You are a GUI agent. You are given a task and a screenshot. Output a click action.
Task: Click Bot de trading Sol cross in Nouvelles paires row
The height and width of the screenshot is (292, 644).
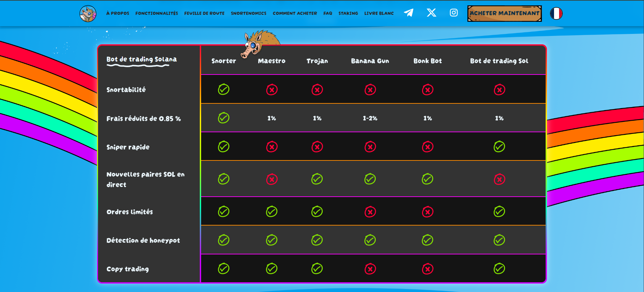499,179
